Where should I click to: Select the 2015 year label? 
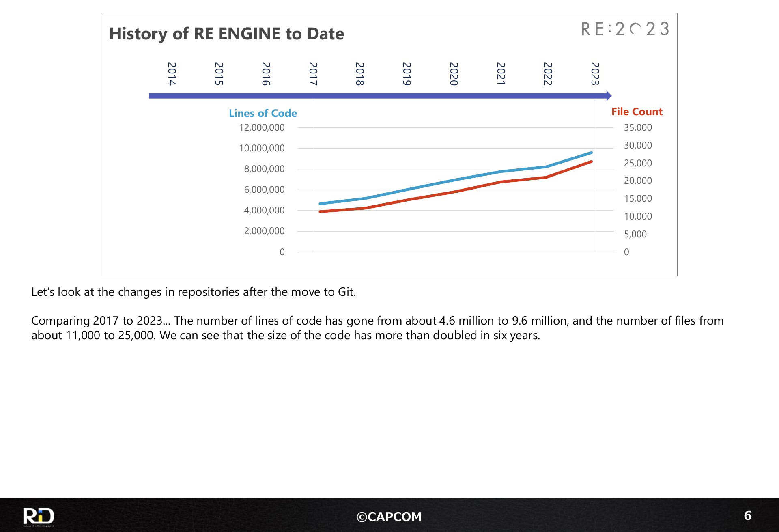pyautogui.click(x=219, y=74)
